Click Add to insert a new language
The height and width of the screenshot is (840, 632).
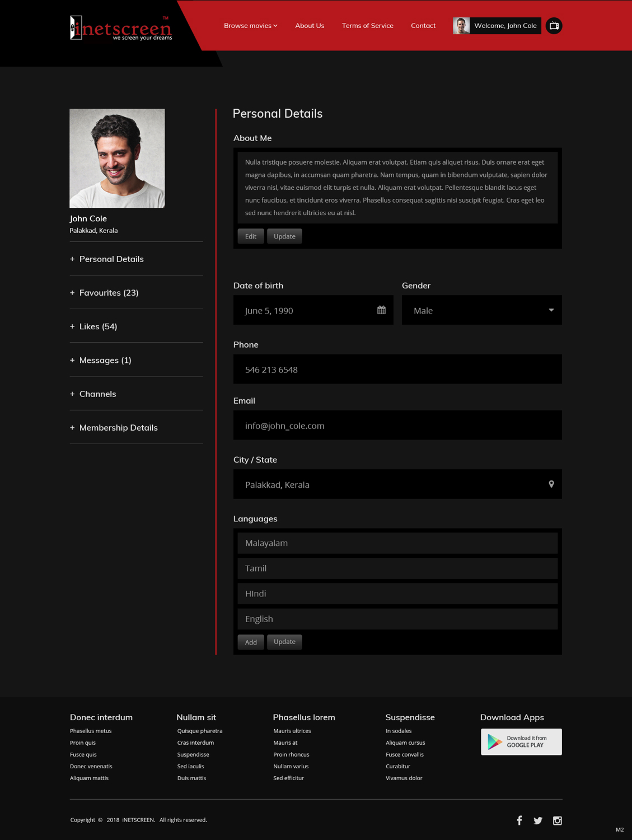coord(250,642)
